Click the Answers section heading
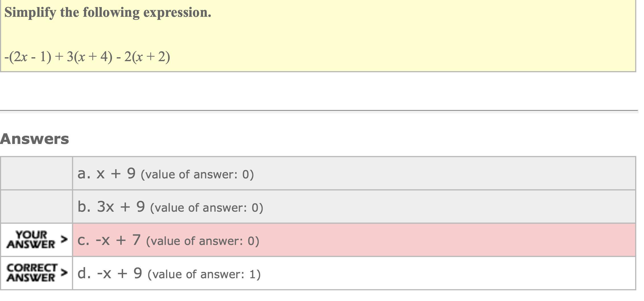The width and height of the screenshot is (644, 301). click(34, 139)
